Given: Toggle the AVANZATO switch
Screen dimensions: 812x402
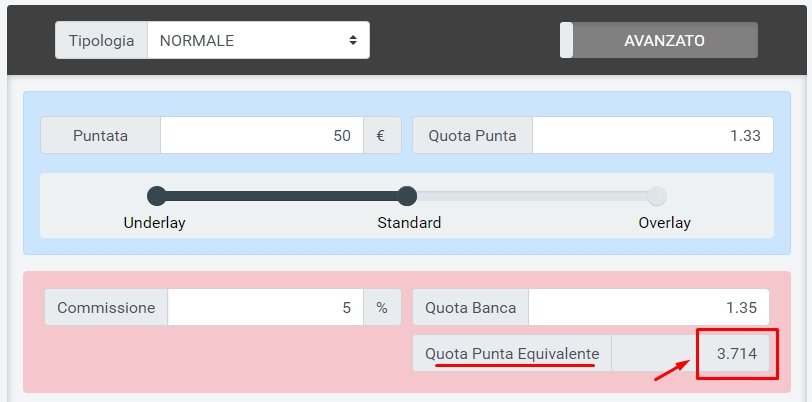Looking at the screenshot, I should coord(658,41).
